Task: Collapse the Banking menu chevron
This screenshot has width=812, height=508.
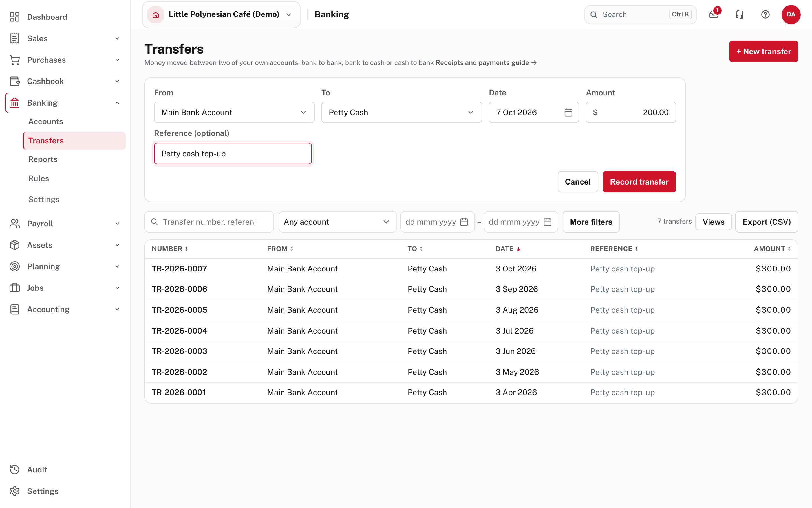Action: (x=117, y=103)
